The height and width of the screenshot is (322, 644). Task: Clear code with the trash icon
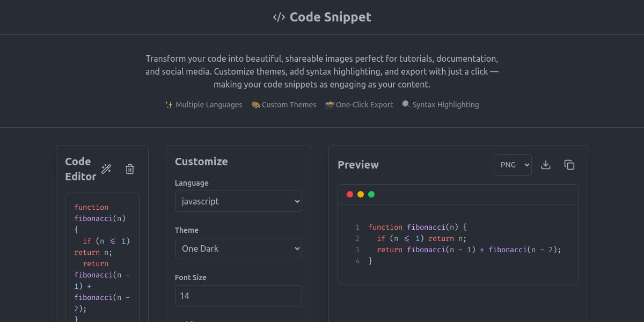(130, 169)
